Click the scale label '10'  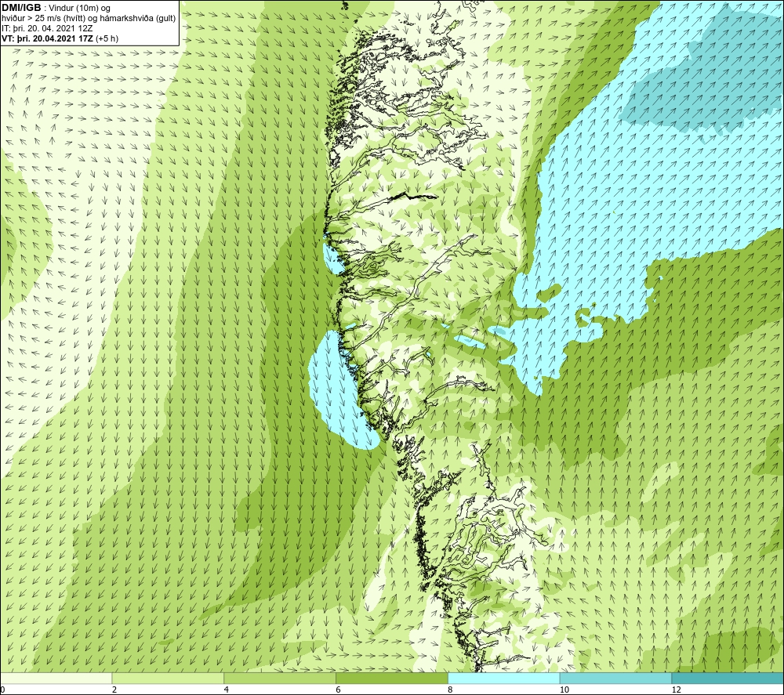(x=564, y=690)
